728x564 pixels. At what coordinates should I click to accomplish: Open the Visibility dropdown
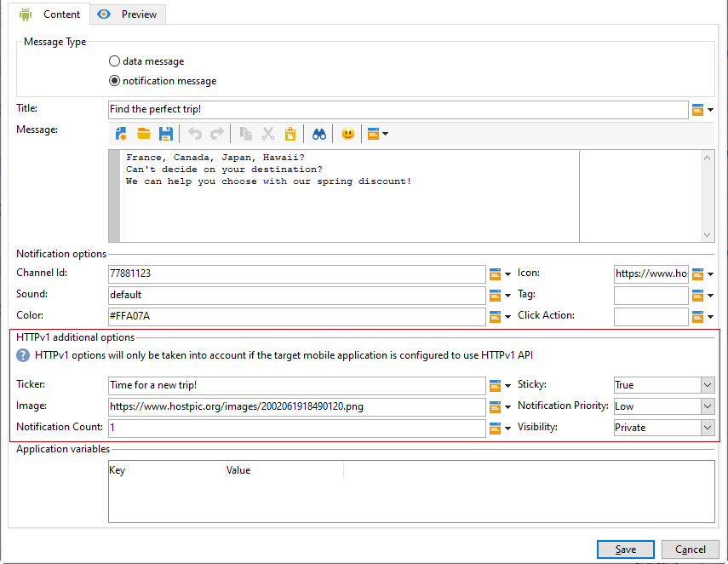[x=707, y=428]
